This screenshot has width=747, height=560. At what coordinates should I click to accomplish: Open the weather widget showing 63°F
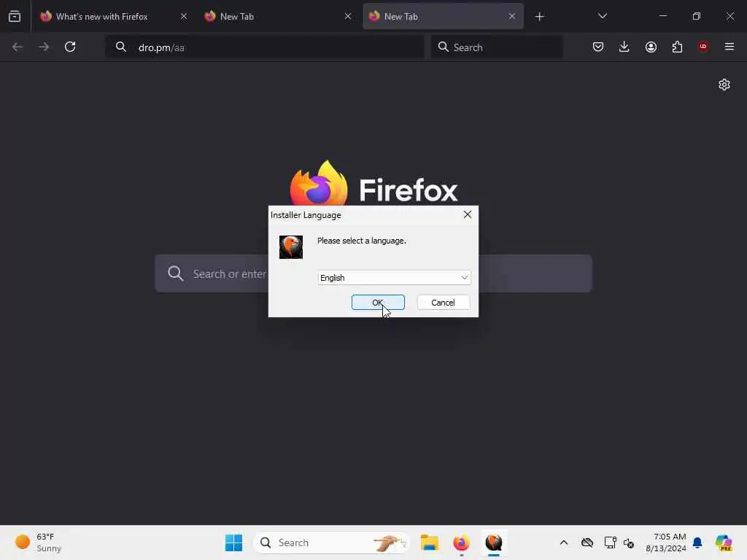coord(39,542)
